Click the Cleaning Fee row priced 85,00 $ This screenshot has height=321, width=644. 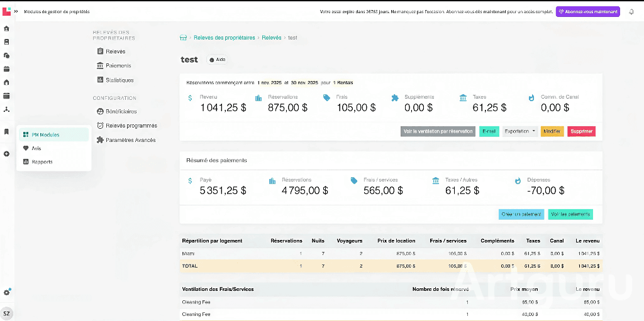[x=391, y=302]
